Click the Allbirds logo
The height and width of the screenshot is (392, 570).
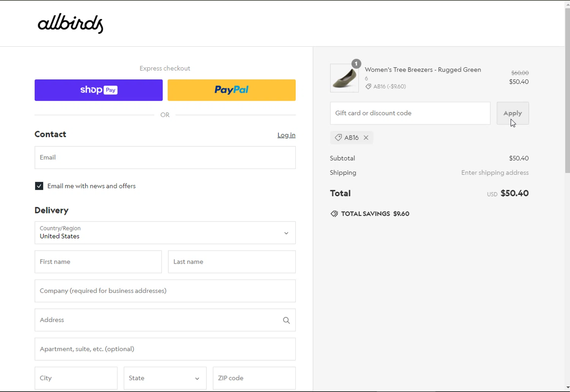click(x=70, y=24)
